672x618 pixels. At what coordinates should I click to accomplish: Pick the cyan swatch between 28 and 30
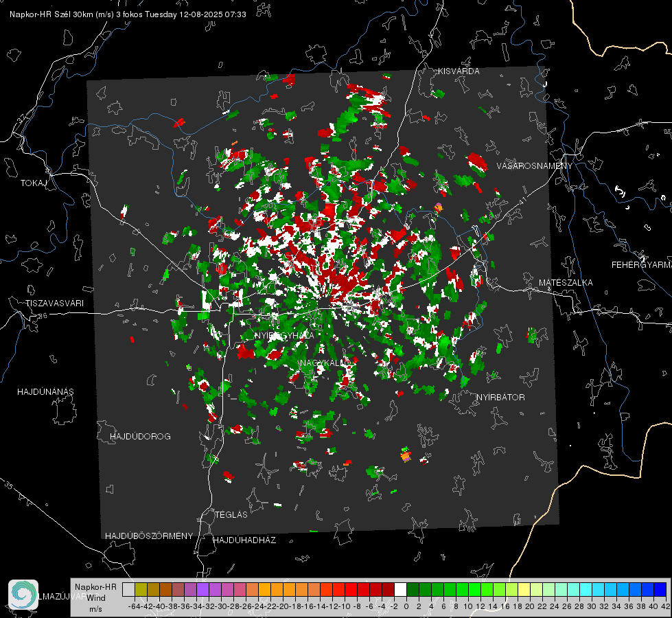586,589
